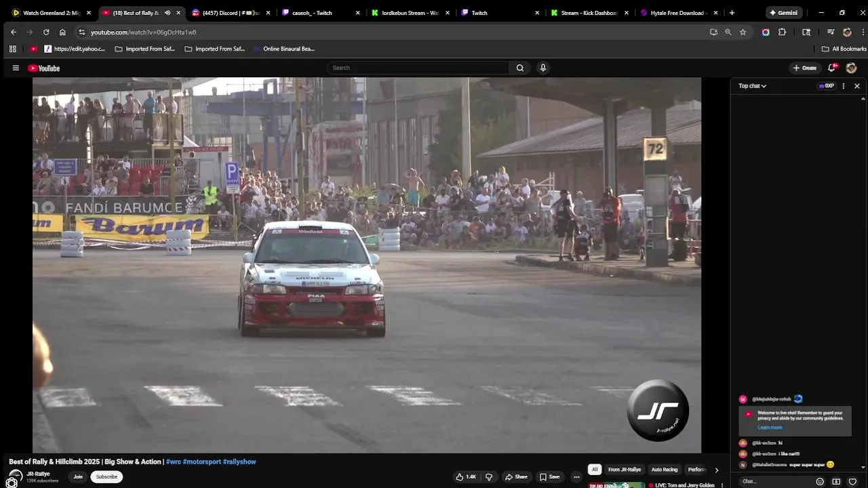Open the emoji picker in chat
868x488 pixels.
pos(820,481)
